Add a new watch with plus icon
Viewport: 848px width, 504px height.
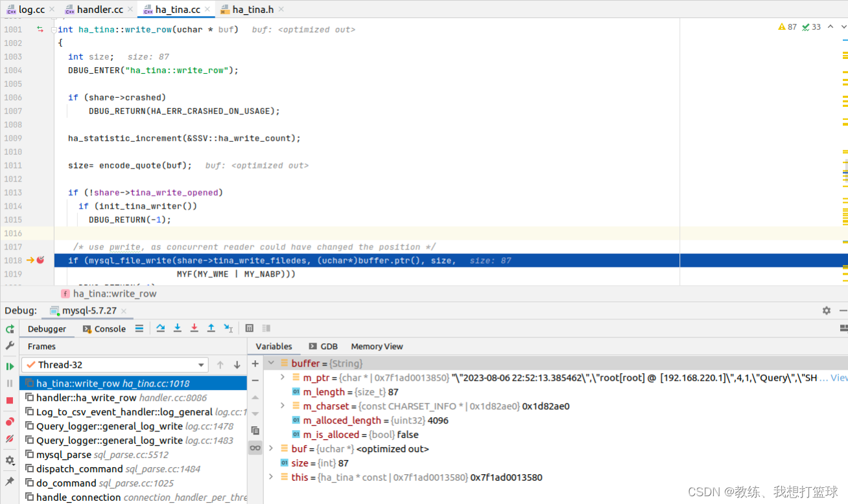pos(255,363)
